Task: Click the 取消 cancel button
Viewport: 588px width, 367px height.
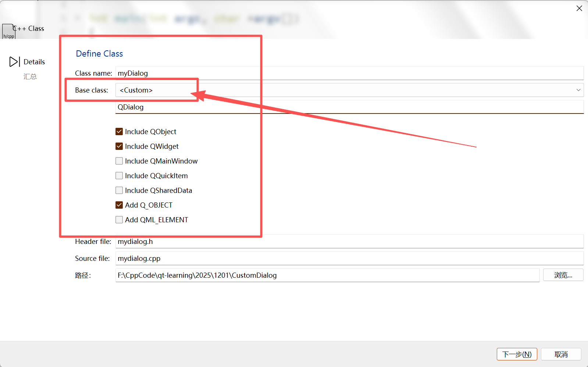Action: point(561,354)
